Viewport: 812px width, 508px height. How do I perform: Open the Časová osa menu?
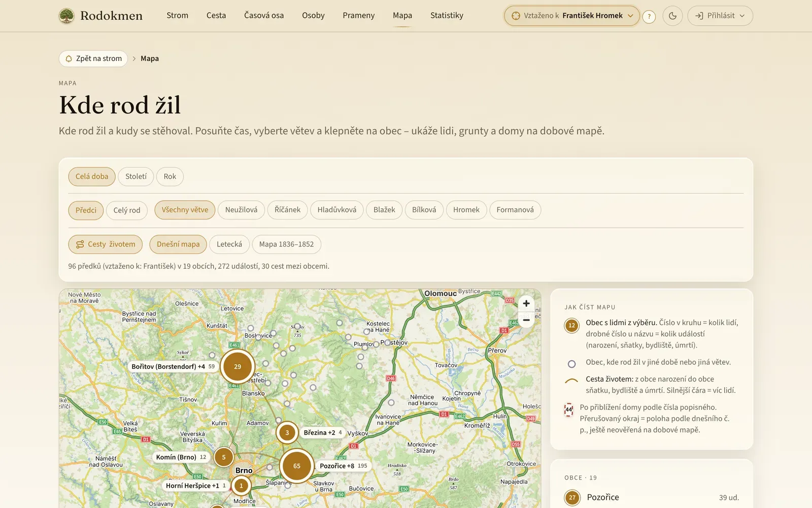click(x=264, y=16)
